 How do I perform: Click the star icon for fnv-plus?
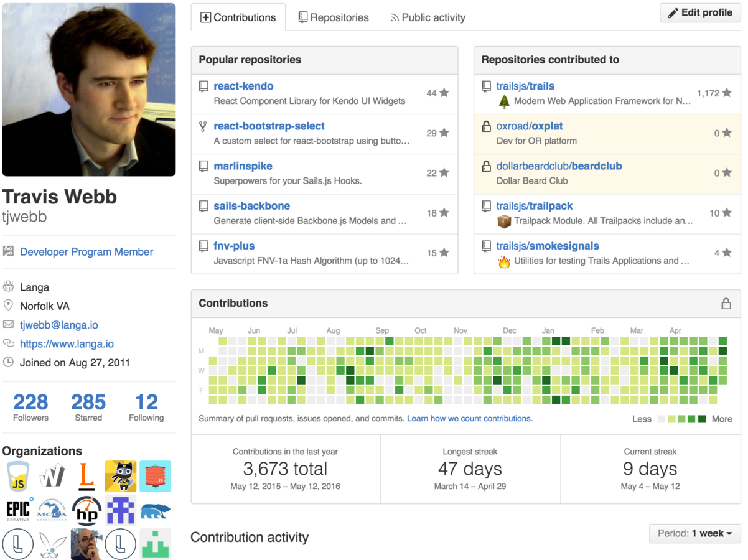pos(444,252)
